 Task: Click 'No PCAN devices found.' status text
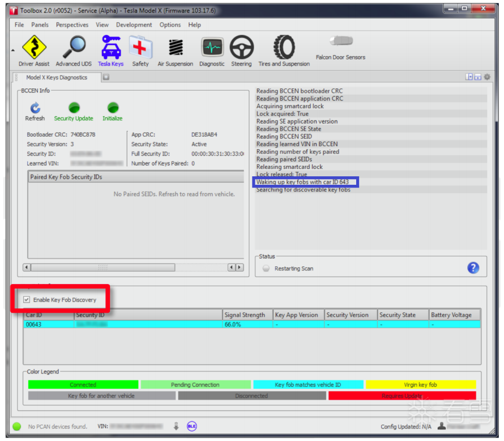click(58, 426)
